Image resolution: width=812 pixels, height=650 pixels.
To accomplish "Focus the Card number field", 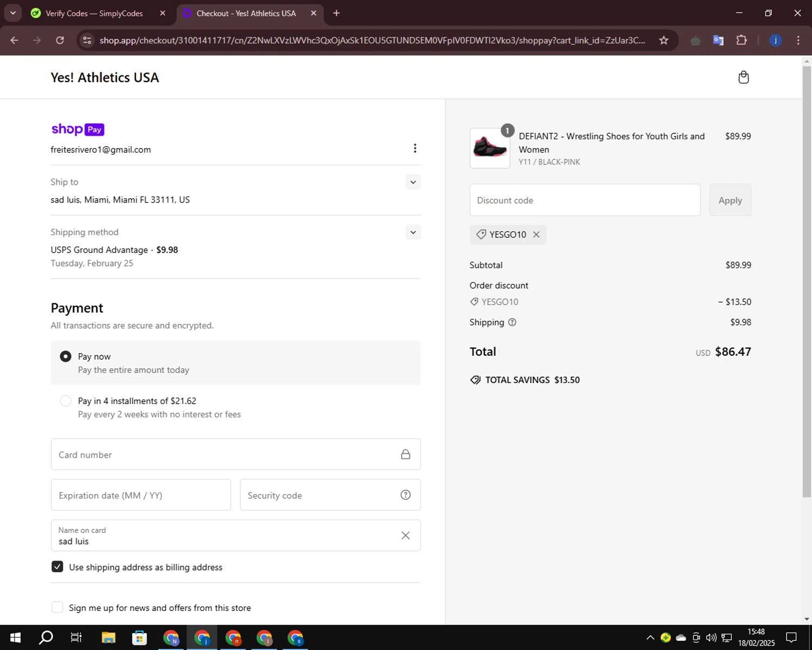I will (x=235, y=454).
